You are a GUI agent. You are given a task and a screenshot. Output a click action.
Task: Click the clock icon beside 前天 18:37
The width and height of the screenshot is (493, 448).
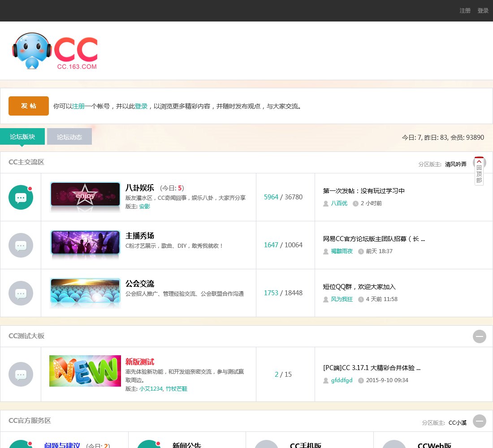pos(361,251)
